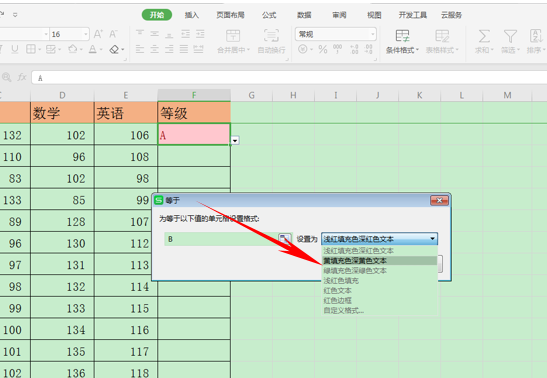
Task: Align text right
Action: click(x=169, y=49)
